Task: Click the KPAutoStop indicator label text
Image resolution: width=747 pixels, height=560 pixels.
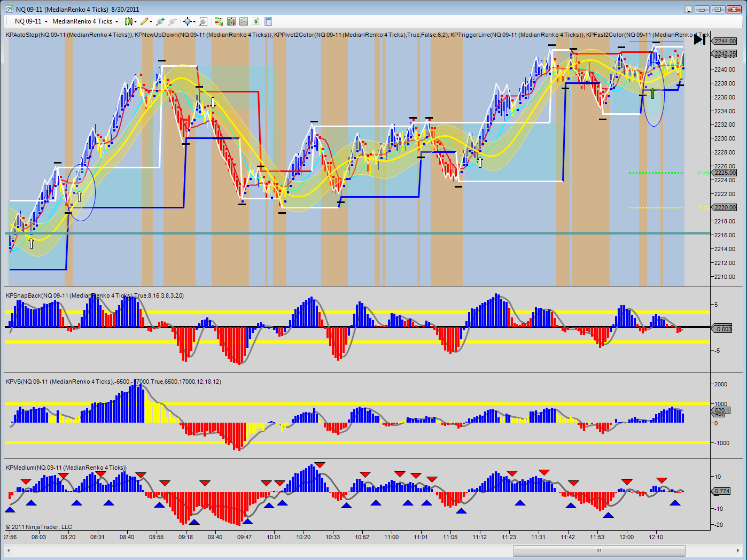Action: (x=69, y=35)
